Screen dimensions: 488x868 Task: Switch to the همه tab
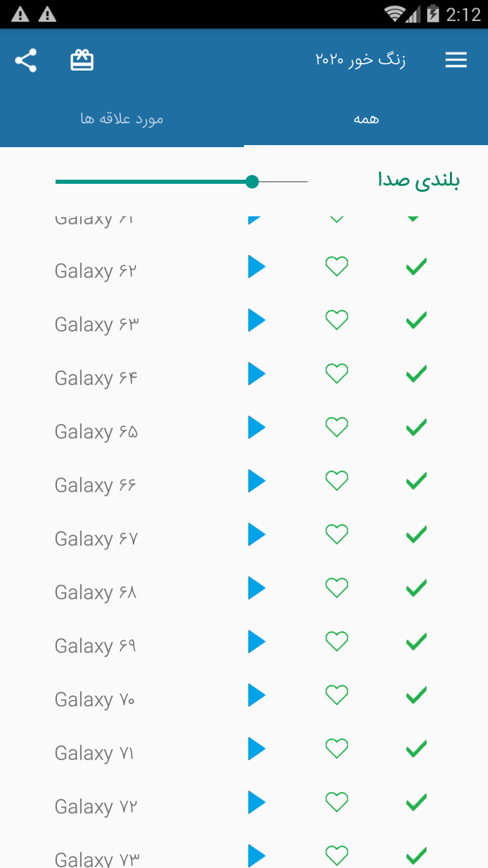366,119
